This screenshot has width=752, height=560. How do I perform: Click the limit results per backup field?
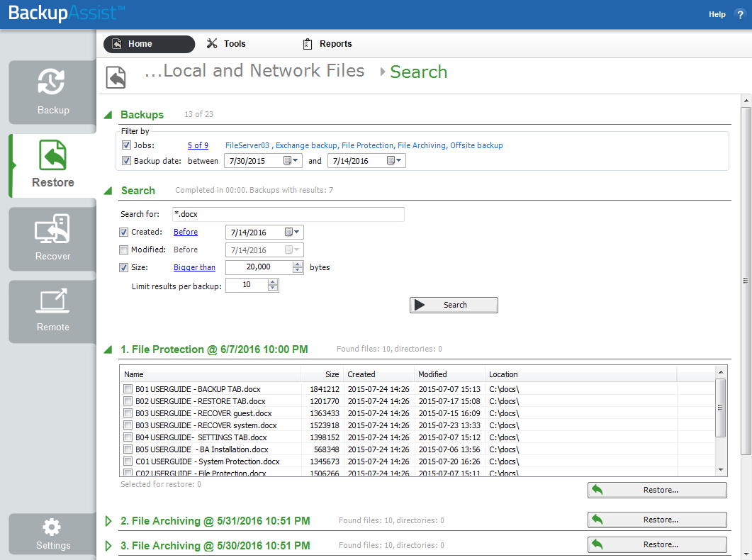[247, 285]
